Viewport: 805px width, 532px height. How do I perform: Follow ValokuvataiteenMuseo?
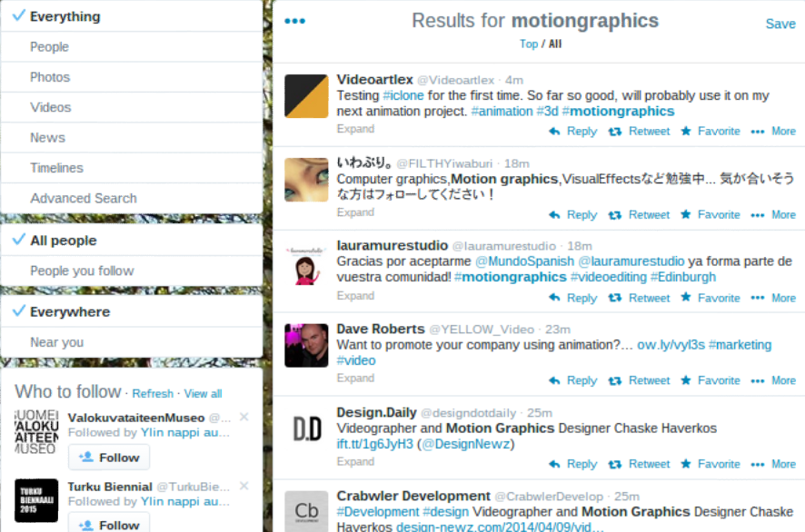[109, 457]
